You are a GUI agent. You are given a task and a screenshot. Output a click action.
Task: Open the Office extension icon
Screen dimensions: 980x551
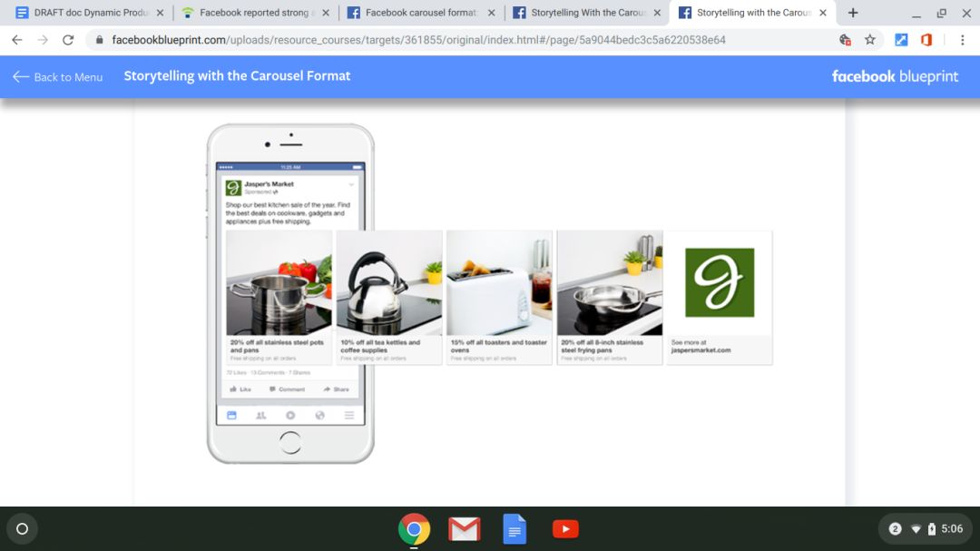click(x=926, y=40)
